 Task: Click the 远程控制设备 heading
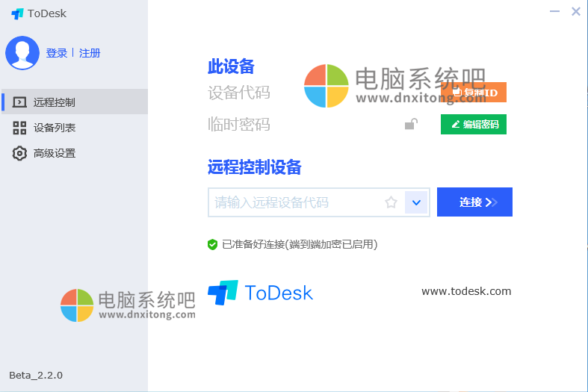(x=254, y=167)
